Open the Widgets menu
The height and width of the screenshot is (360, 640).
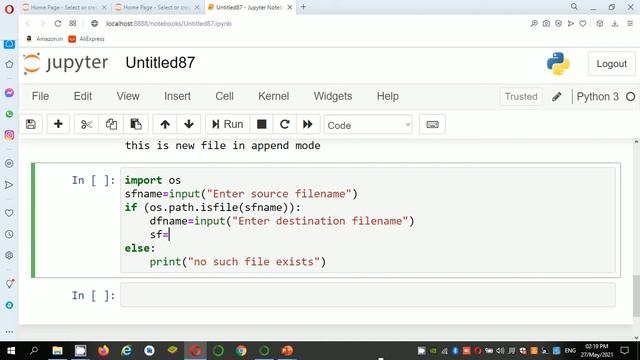point(333,96)
